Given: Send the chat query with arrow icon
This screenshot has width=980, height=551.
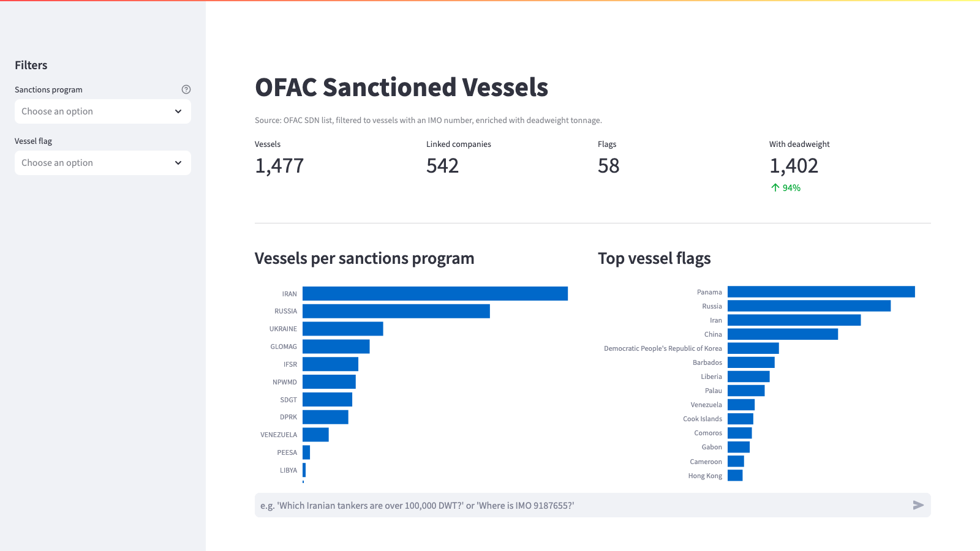Looking at the screenshot, I should [918, 505].
